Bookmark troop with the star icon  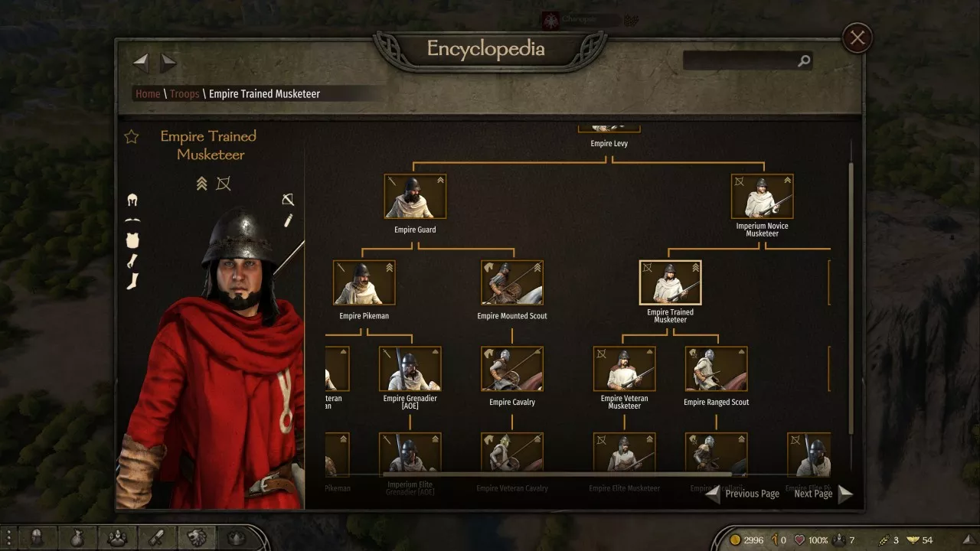132,137
